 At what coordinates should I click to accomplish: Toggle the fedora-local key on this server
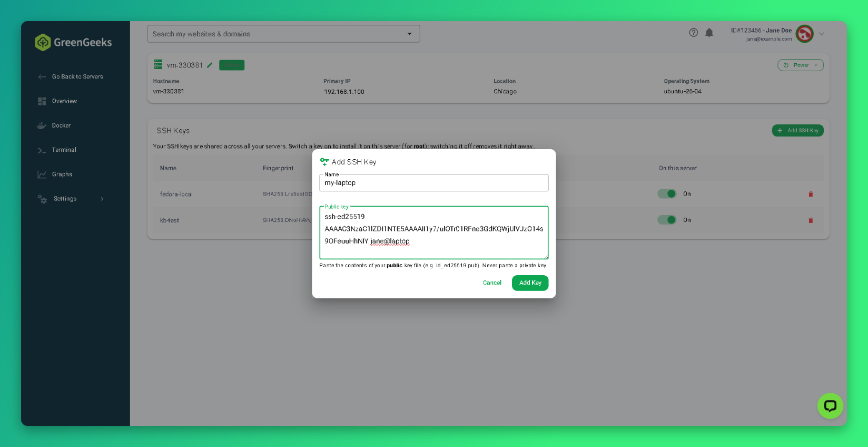tap(667, 194)
